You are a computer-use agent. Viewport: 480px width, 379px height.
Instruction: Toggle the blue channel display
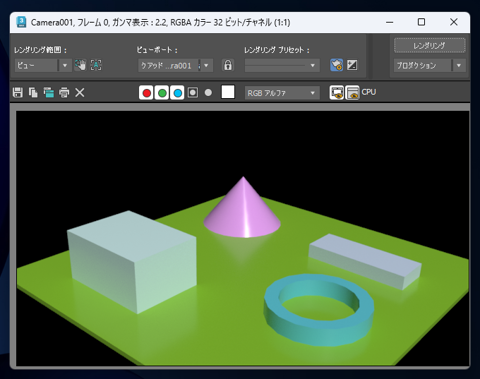click(177, 93)
